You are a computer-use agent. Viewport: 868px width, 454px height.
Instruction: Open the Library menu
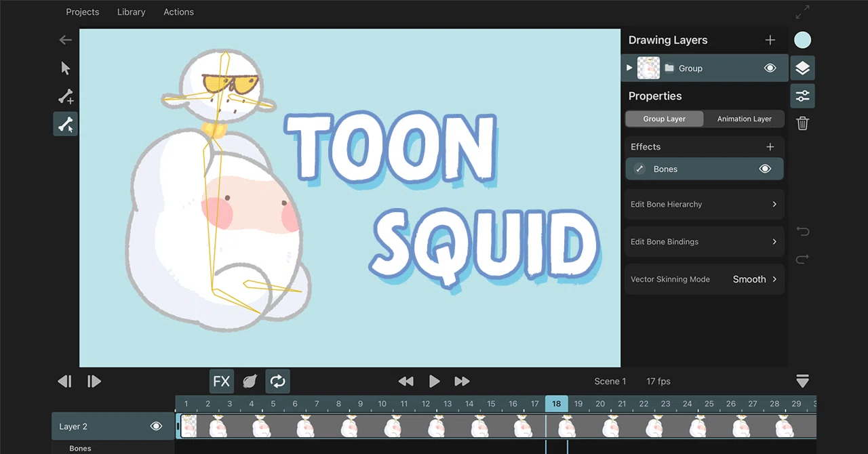131,12
